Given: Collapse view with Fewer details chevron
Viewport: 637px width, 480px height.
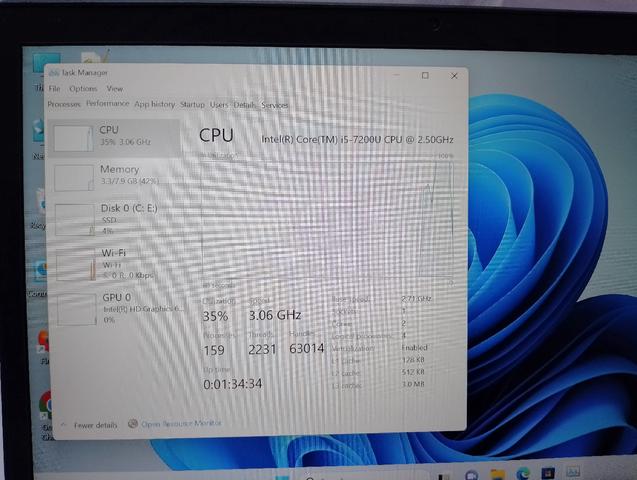Looking at the screenshot, I should [63, 425].
